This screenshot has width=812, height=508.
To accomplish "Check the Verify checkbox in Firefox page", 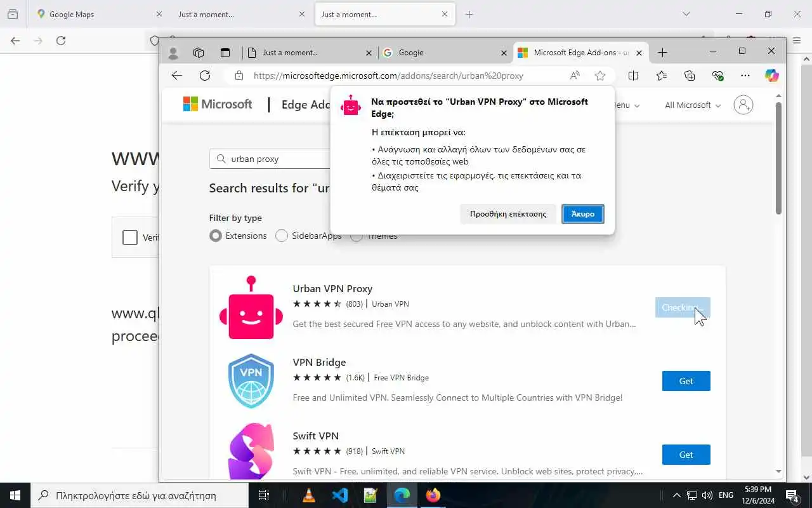I will [130, 237].
